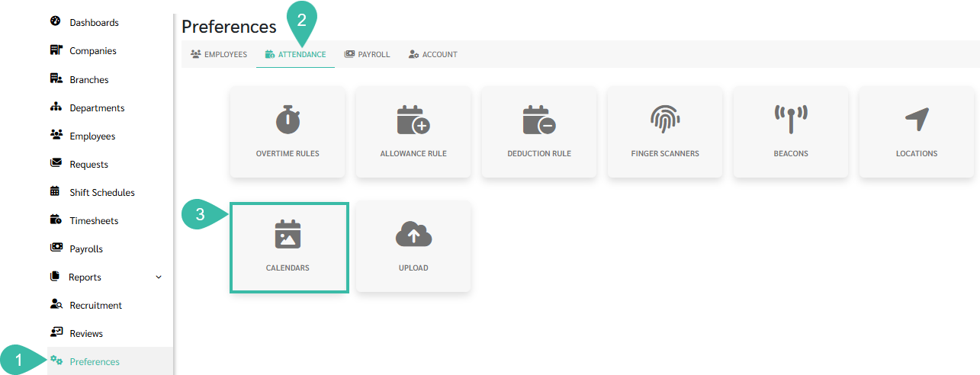Select Preferences label in the sidebar
Viewport: 980px width, 375px height.
tap(95, 361)
